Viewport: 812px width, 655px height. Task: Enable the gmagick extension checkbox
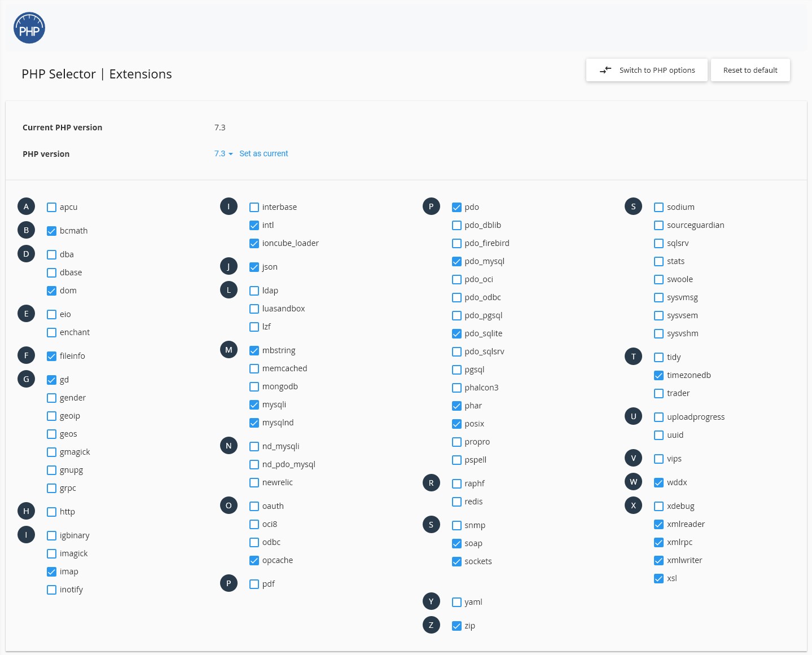[51, 452]
